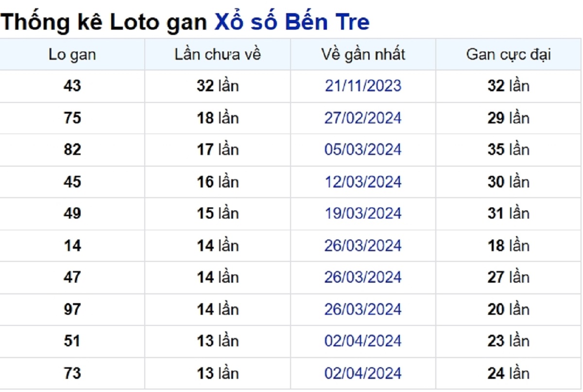Select the lo gan number 82 cell
Screen dimensions: 583x392
point(72,150)
